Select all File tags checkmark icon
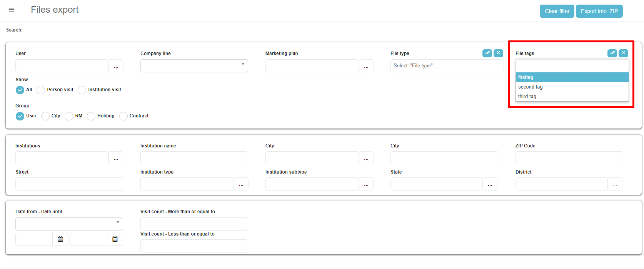The image size is (644, 269). point(612,53)
